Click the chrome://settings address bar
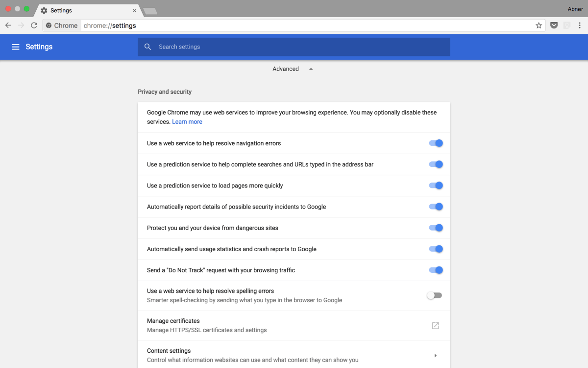Screen dimensions: 588x368 coord(294,26)
